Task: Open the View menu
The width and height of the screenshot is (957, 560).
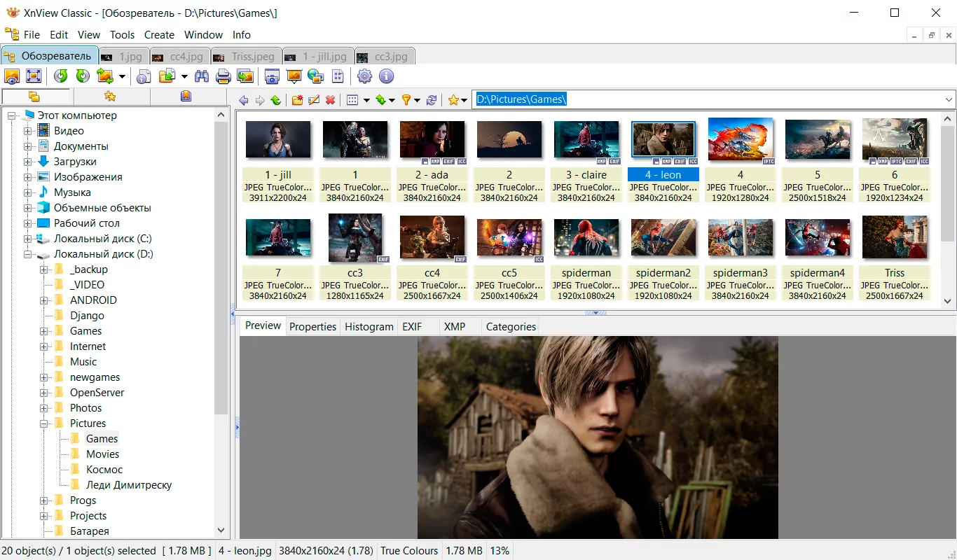Action: [x=89, y=34]
